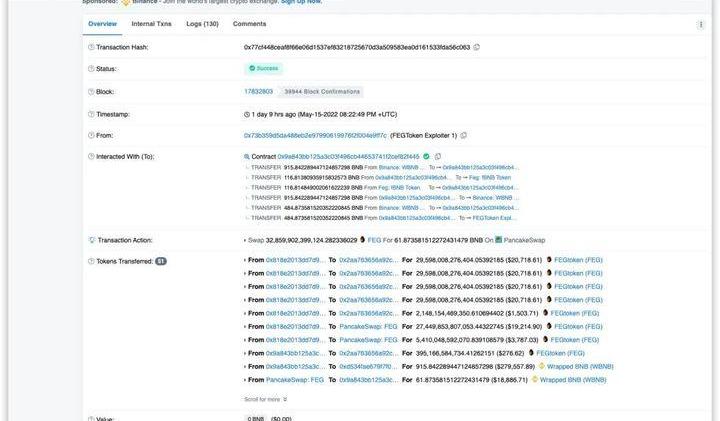This screenshot has height=421, width=720.
Task: Open PancakeSwap link in Transaction Action
Action: (x=524, y=240)
